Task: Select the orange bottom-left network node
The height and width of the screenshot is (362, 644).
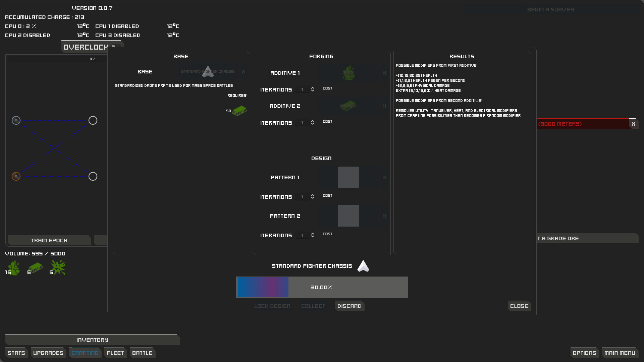Action: click(x=16, y=176)
